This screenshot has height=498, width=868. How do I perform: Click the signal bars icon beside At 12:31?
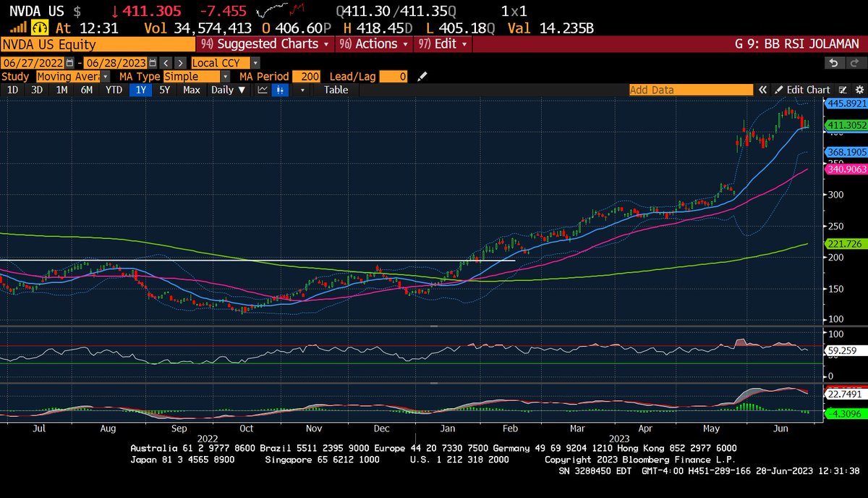click(20, 28)
